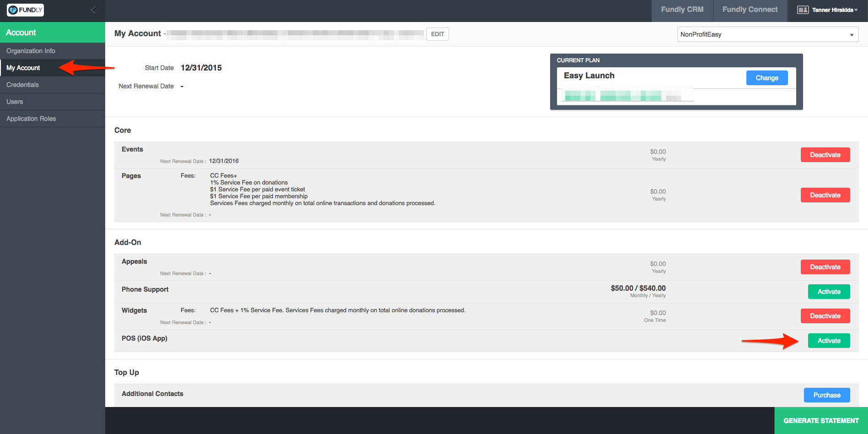Image resolution: width=868 pixels, height=434 pixels.
Task: Click GENERATE STATEMENT button
Action: coord(821,421)
